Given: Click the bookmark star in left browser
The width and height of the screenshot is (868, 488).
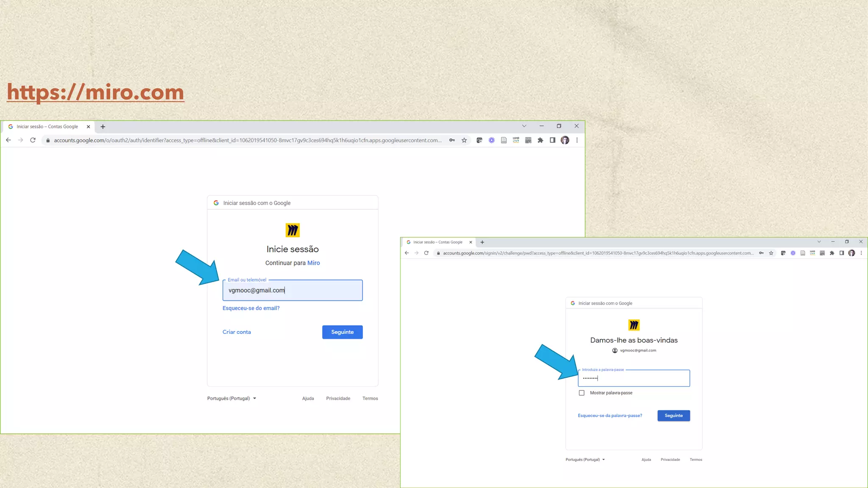Looking at the screenshot, I should click(x=464, y=140).
